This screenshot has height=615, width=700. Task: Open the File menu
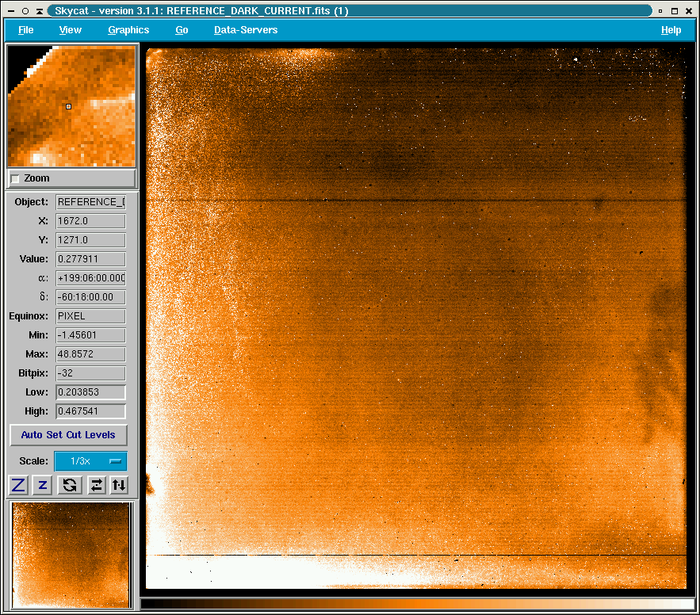point(26,30)
